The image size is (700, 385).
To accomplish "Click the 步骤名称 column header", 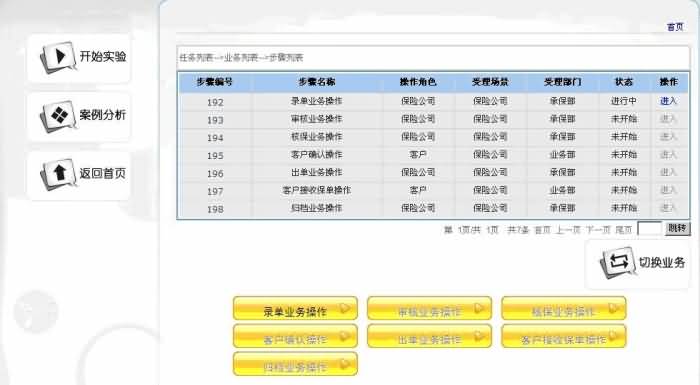I will pos(317,82).
